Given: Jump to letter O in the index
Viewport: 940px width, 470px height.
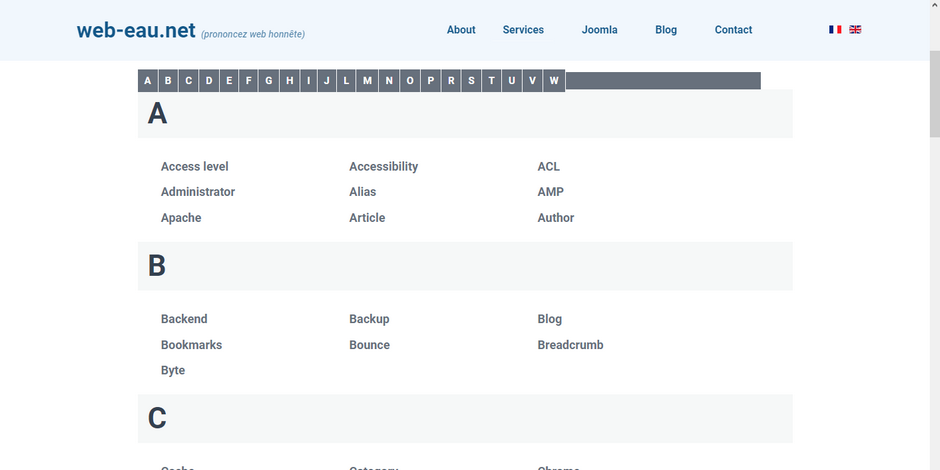Looking at the screenshot, I should [409, 81].
